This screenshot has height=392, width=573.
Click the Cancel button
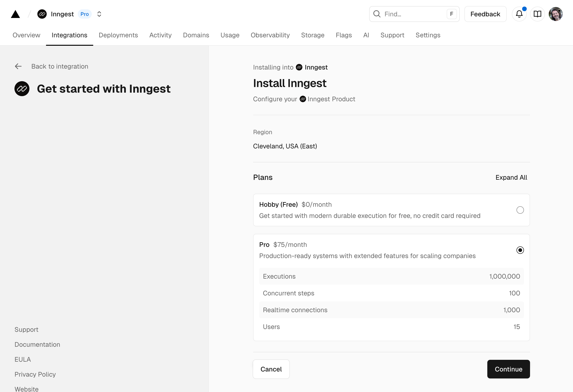click(x=271, y=369)
